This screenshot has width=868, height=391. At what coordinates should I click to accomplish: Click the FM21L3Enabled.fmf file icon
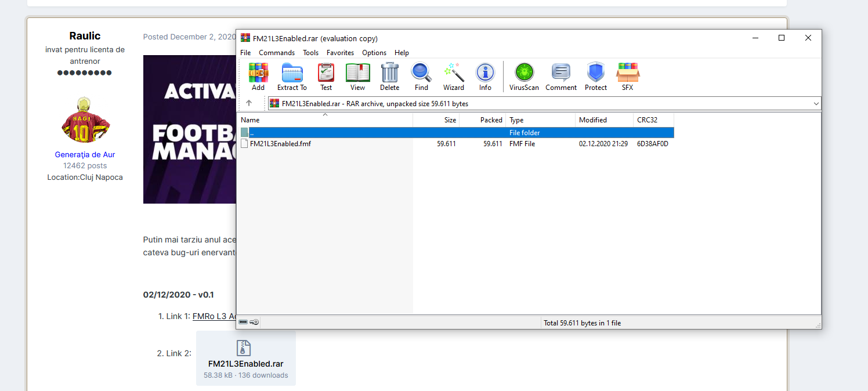(244, 144)
